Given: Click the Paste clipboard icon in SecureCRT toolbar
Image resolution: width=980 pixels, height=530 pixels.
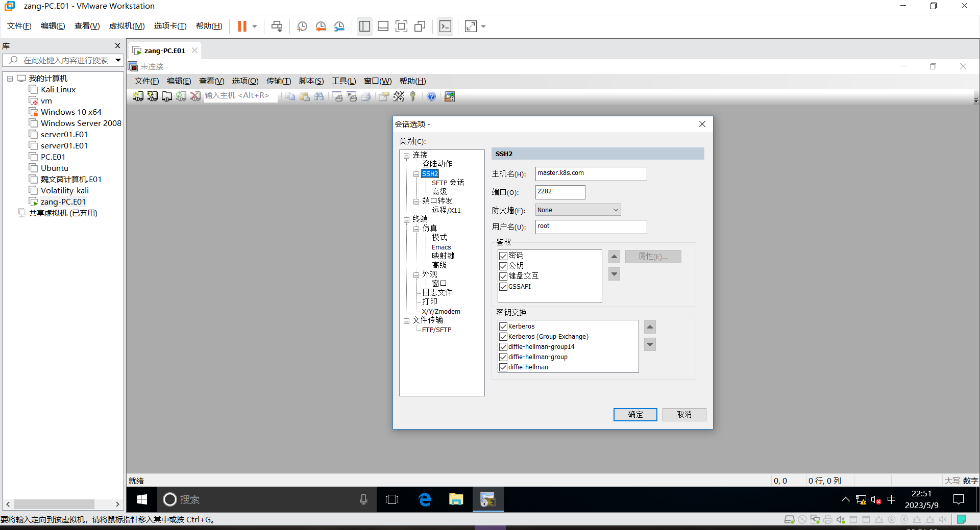Looking at the screenshot, I should click(305, 96).
